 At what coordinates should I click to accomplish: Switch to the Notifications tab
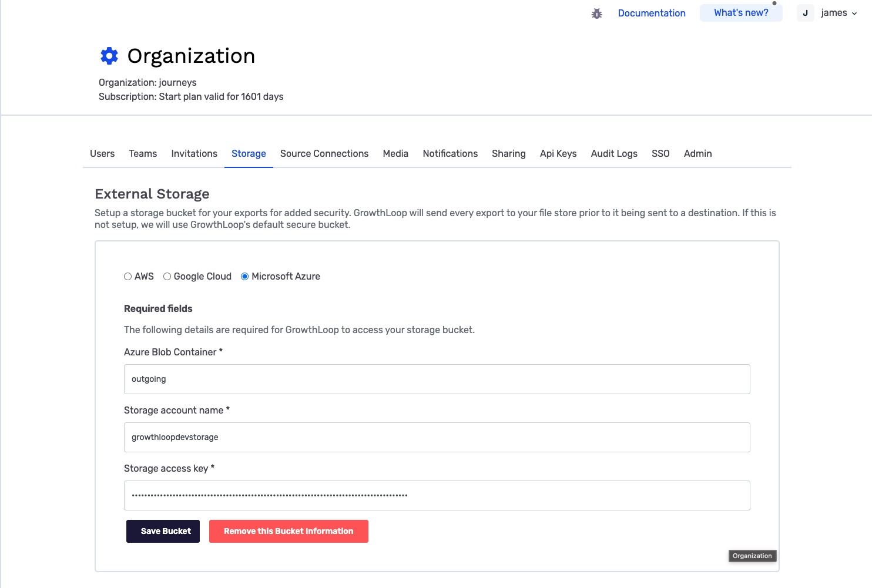click(450, 153)
